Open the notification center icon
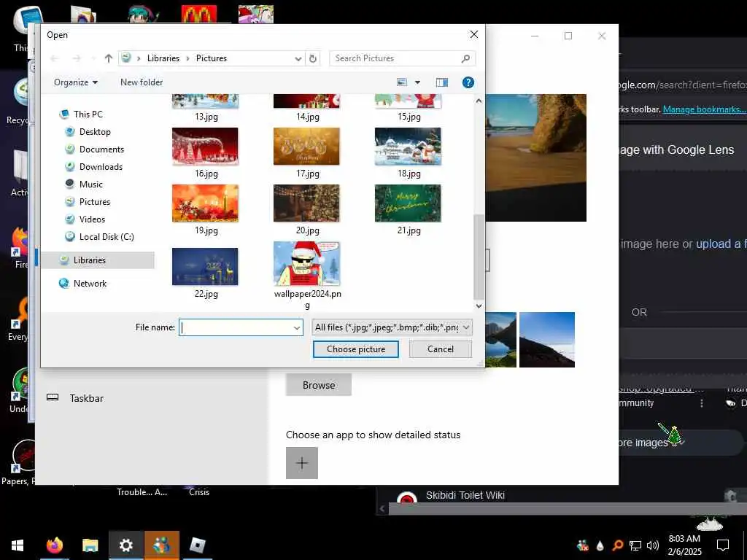The width and height of the screenshot is (747, 560). coord(723,545)
